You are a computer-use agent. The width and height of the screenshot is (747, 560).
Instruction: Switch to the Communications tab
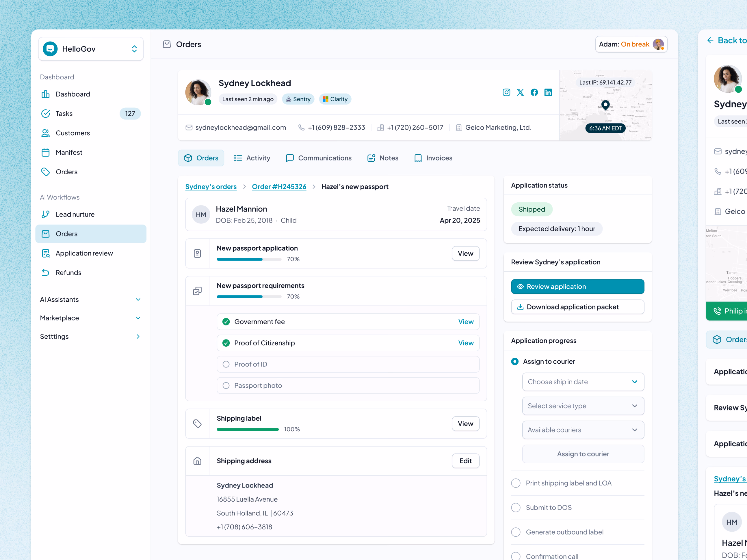(x=318, y=158)
